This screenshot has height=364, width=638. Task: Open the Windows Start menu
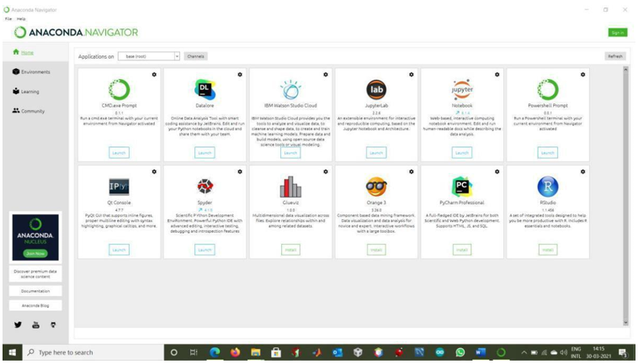click(13, 352)
